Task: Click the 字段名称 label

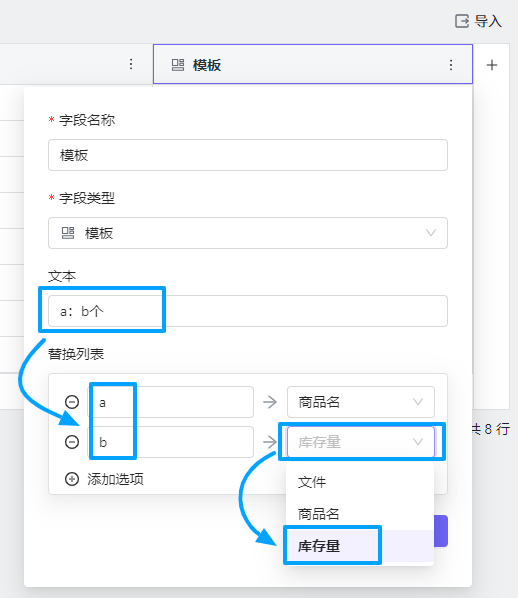Action: pos(87,120)
